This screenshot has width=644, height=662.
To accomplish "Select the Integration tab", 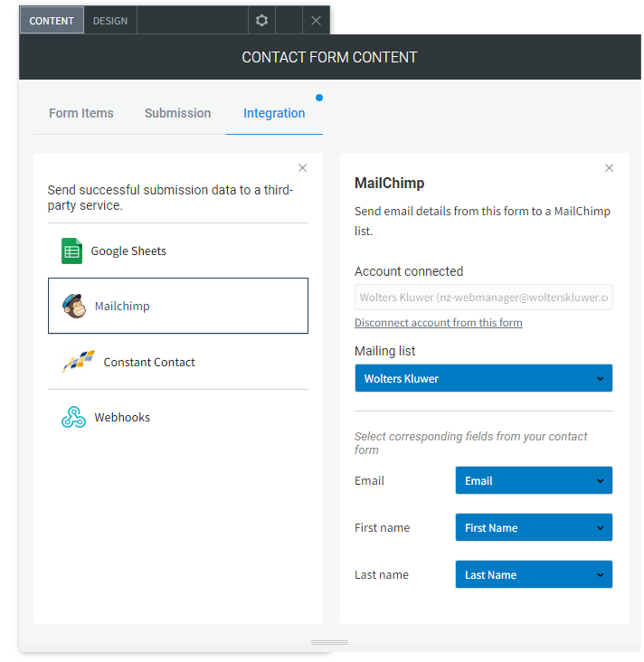I will [x=274, y=113].
